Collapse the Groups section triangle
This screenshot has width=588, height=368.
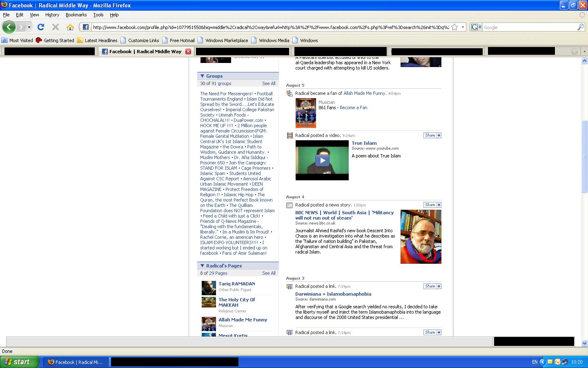[x=202, y=76]
